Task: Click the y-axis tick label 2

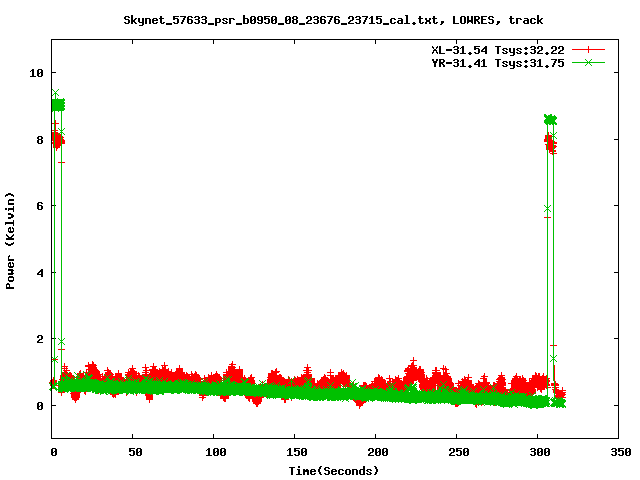Action: point(40,339)
